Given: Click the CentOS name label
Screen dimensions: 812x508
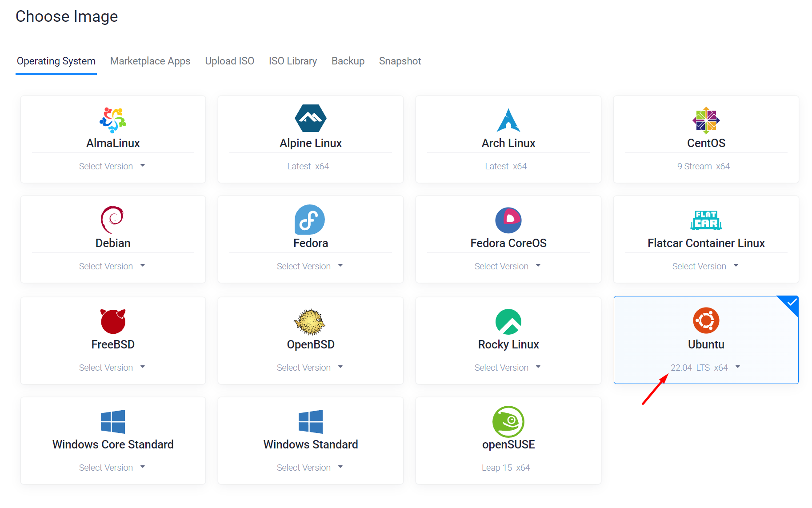Looking at the screenshot, I should [x=706, y=143].
